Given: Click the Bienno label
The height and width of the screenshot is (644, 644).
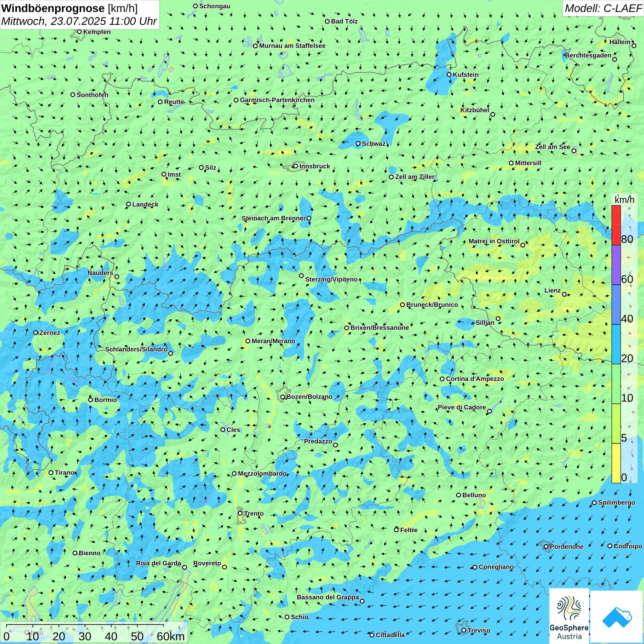Looking at the screenshot, I should pyautogui.click(x=90, y=553).
